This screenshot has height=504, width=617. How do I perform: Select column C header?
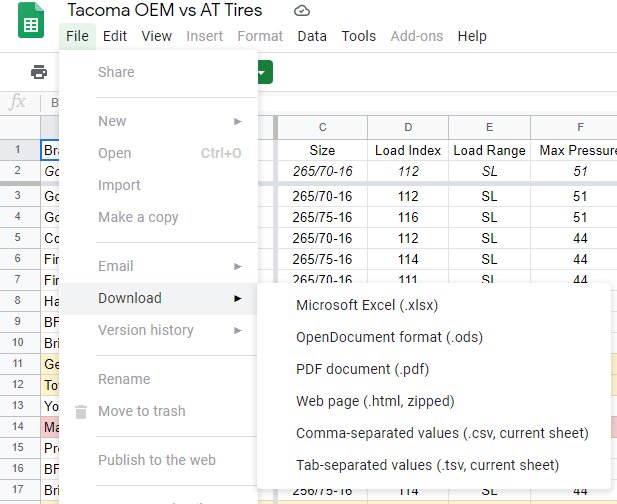point(323,127)
